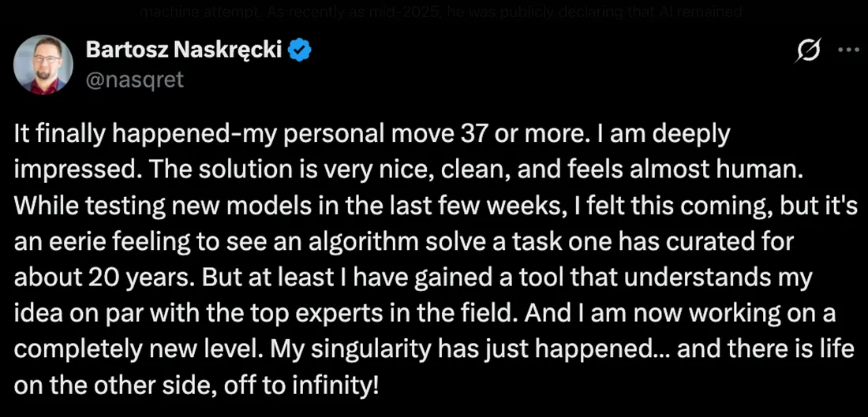This screenshot has width=868, height=417.
Task: Open the three-dot more options menu
Action: point(848,50)
